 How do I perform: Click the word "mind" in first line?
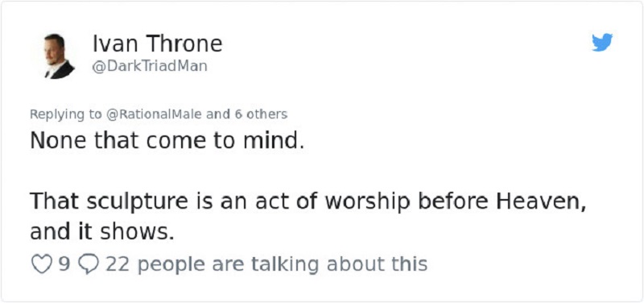tap(274, 141)
